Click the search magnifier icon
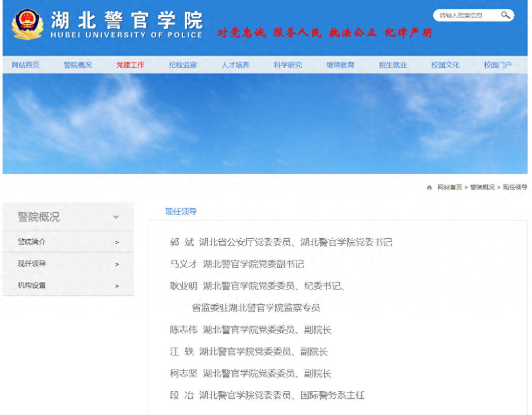Screen dimensions: 532x415 click(x=505, y=15)
